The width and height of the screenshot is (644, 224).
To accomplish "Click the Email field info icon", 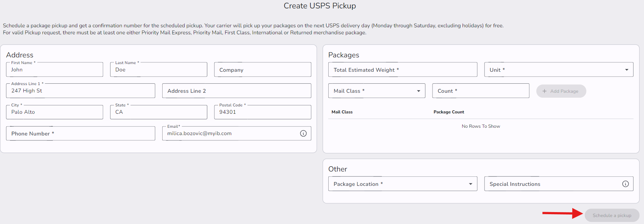I will [x=303, y=133].
